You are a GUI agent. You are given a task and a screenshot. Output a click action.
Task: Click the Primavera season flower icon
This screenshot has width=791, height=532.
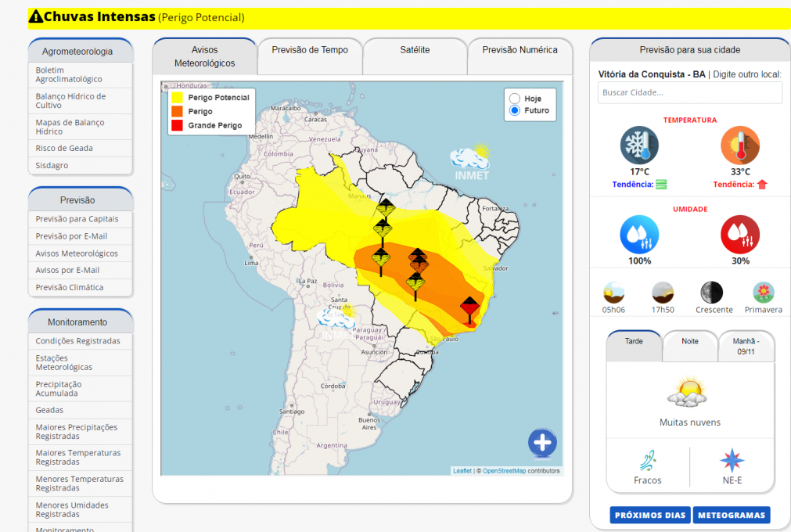pos(763,293)
